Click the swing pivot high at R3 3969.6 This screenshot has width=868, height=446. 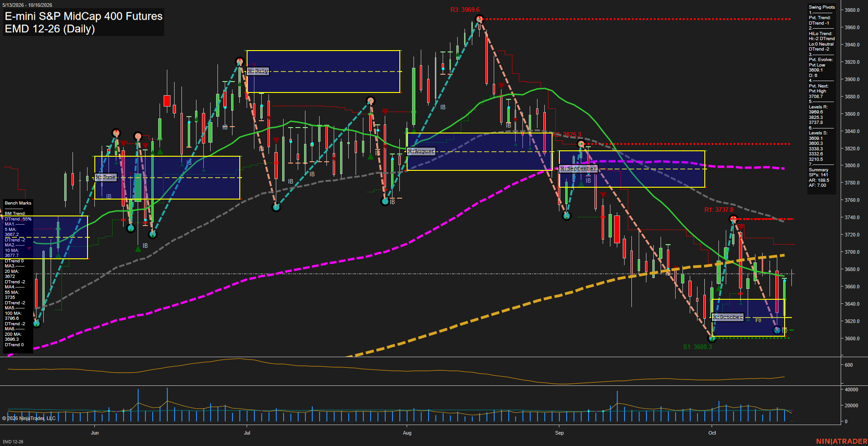click(479, 19)
